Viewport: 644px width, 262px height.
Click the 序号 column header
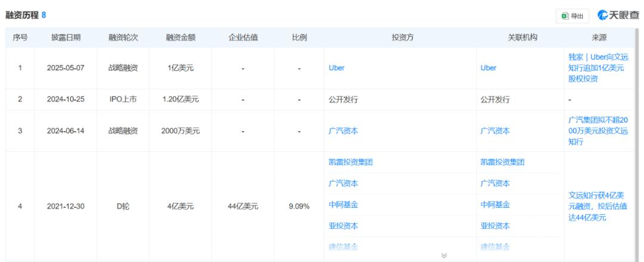(x=20, y=38)
